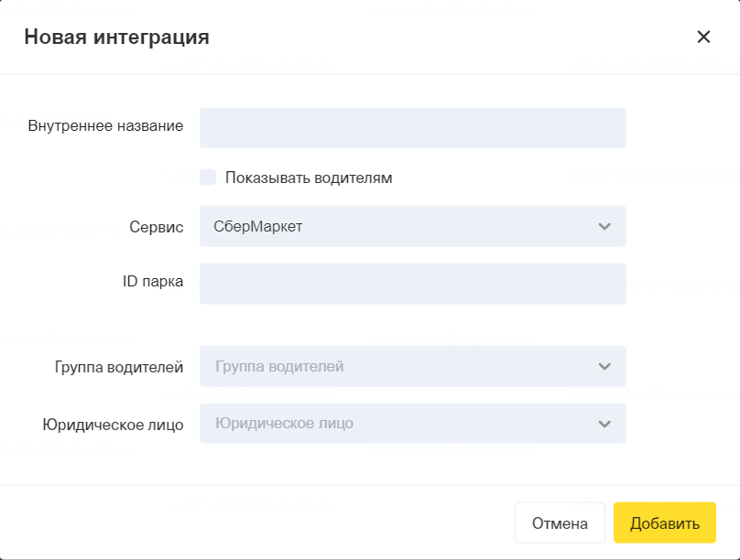
Task: Focus the ID парка input field
Action: tap(412, 284)
